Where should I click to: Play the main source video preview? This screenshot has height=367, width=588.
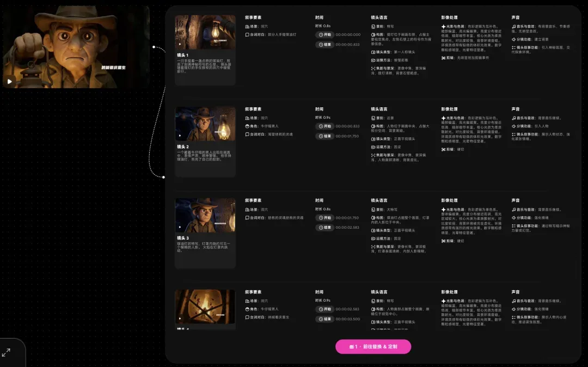pyautogui.click(x=9, y=81)
